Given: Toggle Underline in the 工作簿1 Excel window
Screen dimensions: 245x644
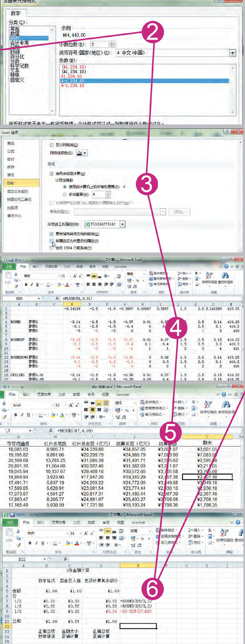Looking at the screenshot, I should point(37,284).
